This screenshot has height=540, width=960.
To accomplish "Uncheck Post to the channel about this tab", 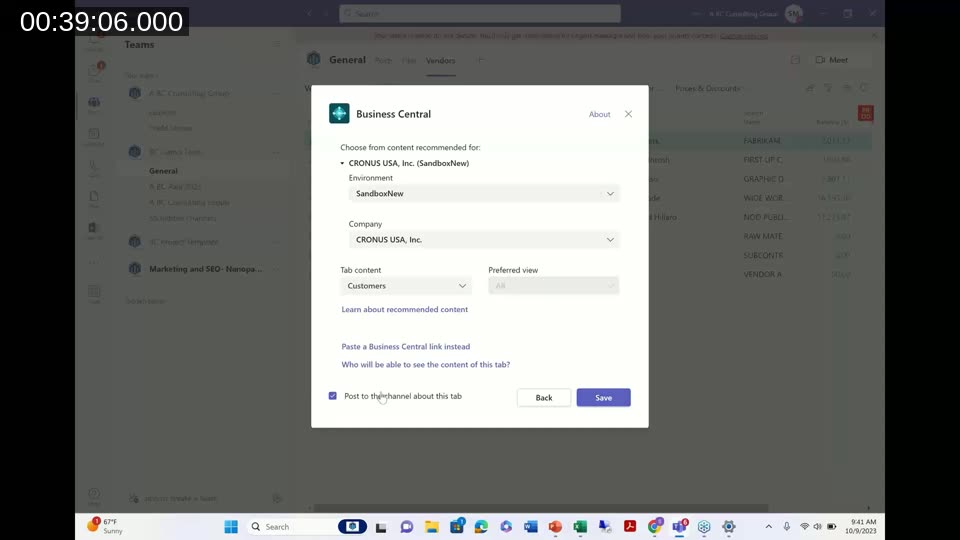I will click(332, 396).
